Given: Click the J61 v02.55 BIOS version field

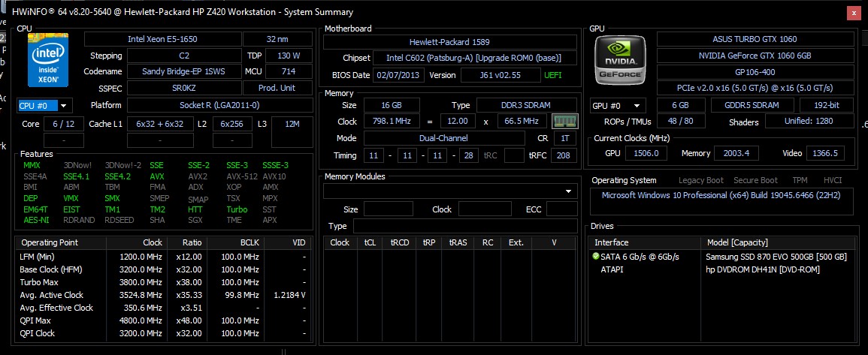Looking at the screenshot, I should click(x=501, y=75).
